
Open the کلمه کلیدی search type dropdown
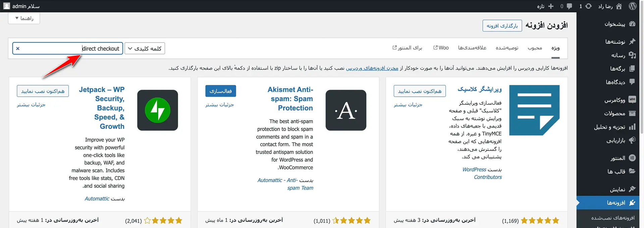coord(145,48)
